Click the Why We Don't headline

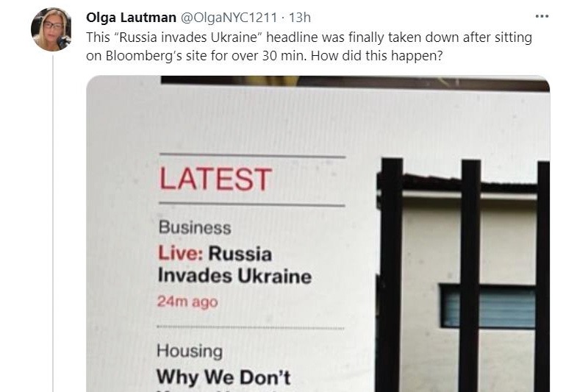click(223, 377)
